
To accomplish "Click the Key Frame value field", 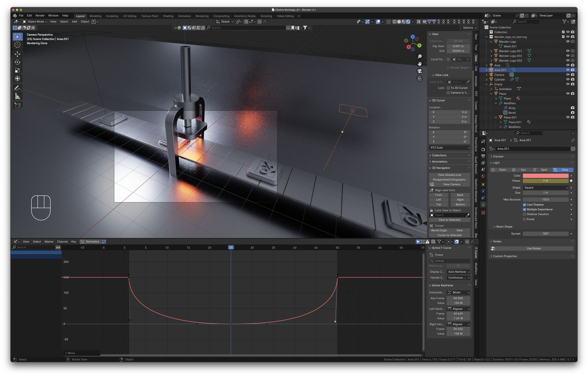I will pyautogui.click(x=458, y=298).
